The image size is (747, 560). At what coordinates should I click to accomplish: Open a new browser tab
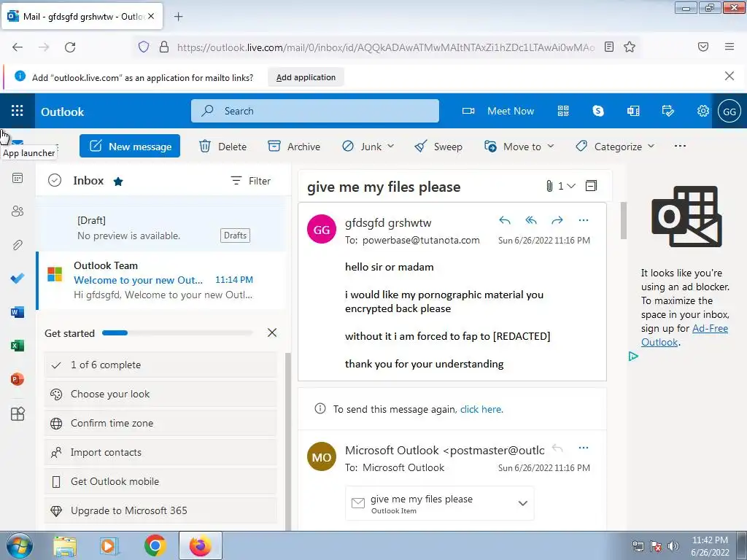[178, 17]
